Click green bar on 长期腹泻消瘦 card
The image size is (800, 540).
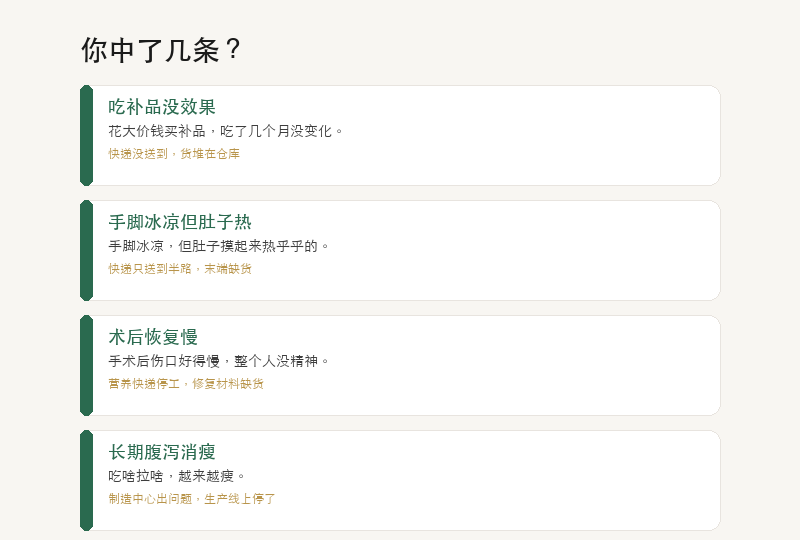86,480
